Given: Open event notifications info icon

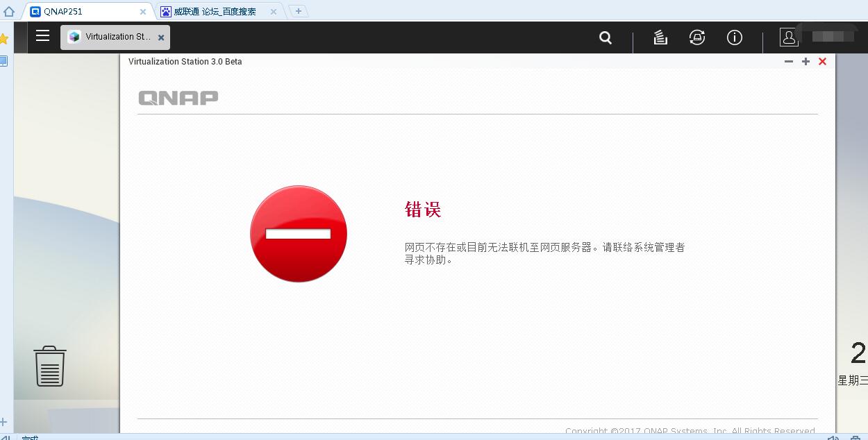Looking at the screenshot, I should [735, 37].
